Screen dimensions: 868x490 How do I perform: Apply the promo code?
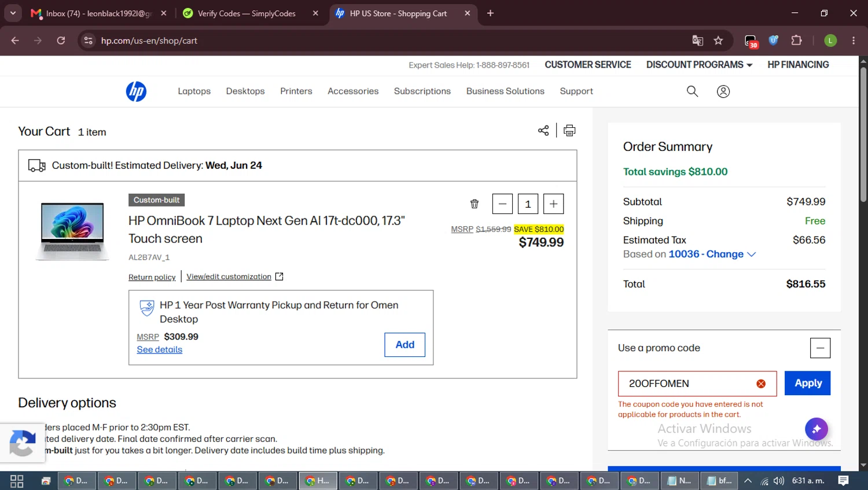(x=808, y=383)
